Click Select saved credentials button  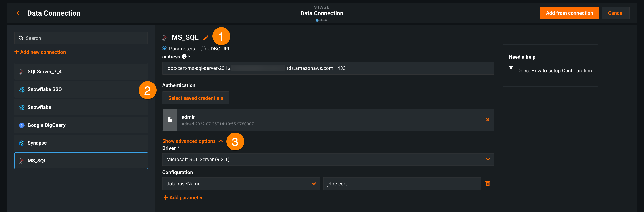click(195, 98)
